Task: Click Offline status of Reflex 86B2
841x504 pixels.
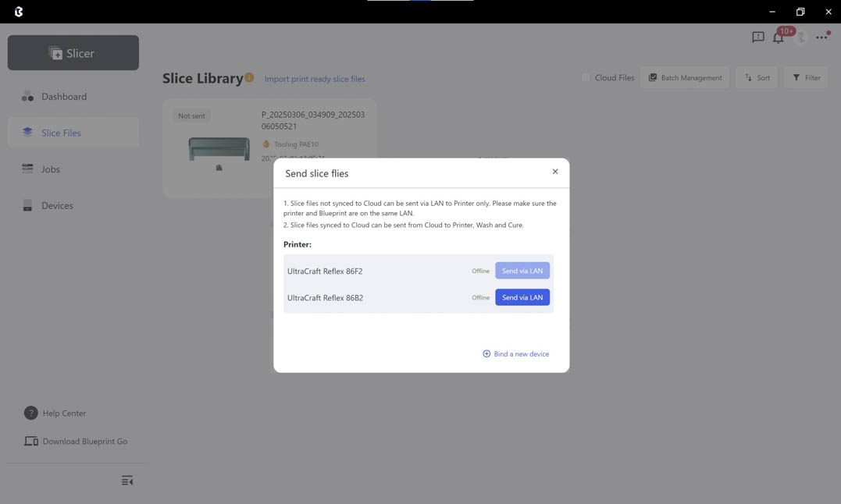Action: click(x=480, y=297)
